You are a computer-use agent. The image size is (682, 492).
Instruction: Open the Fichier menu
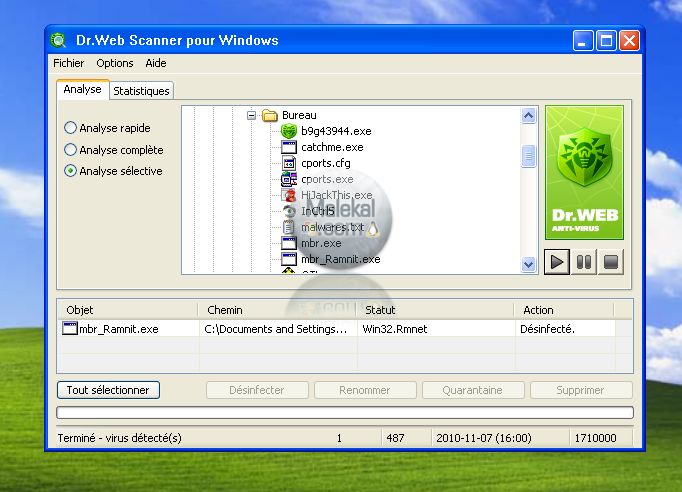tap(69, 63)
